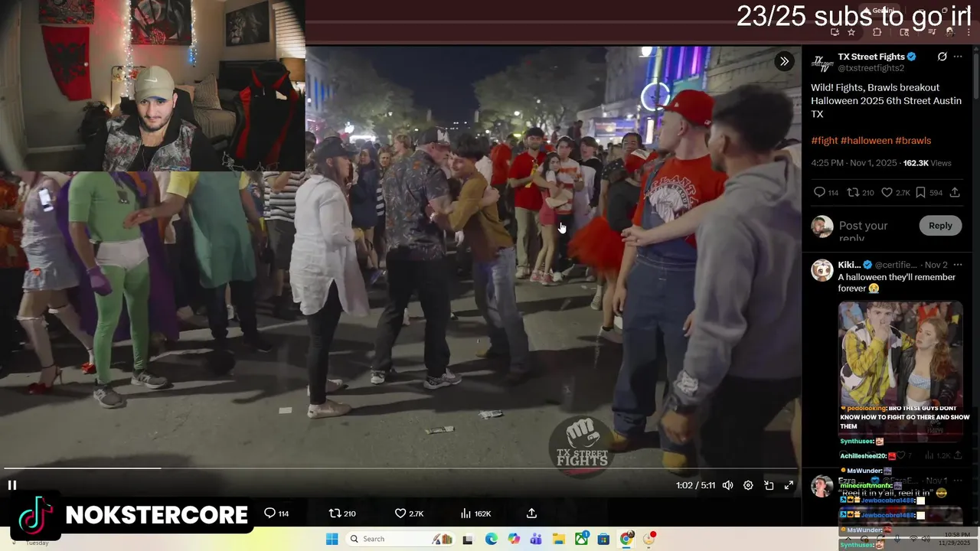Collapse the side panel with double-chevron button
980x551 pixels.
784,61
